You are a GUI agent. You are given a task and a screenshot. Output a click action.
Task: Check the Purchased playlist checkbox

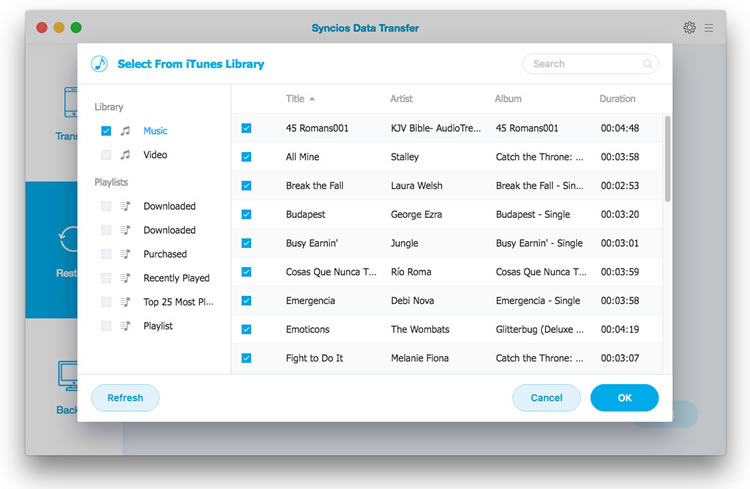(x=106, y=254)
